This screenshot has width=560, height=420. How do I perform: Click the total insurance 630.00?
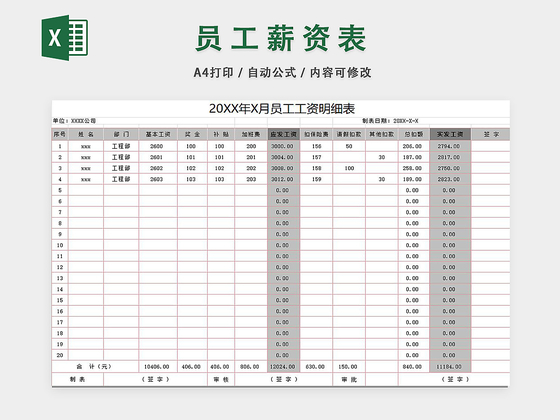click(315, 366)
